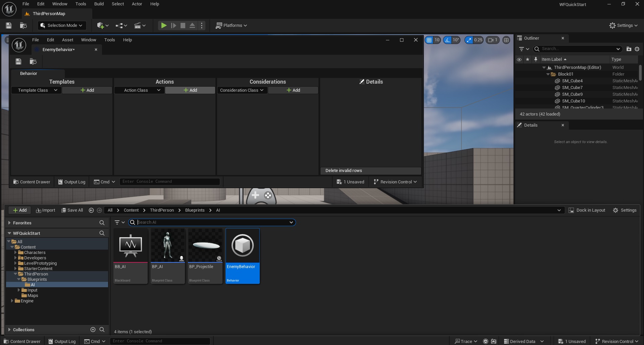Open the Consideration Class dropdown
644x345 pixels.
242,90
